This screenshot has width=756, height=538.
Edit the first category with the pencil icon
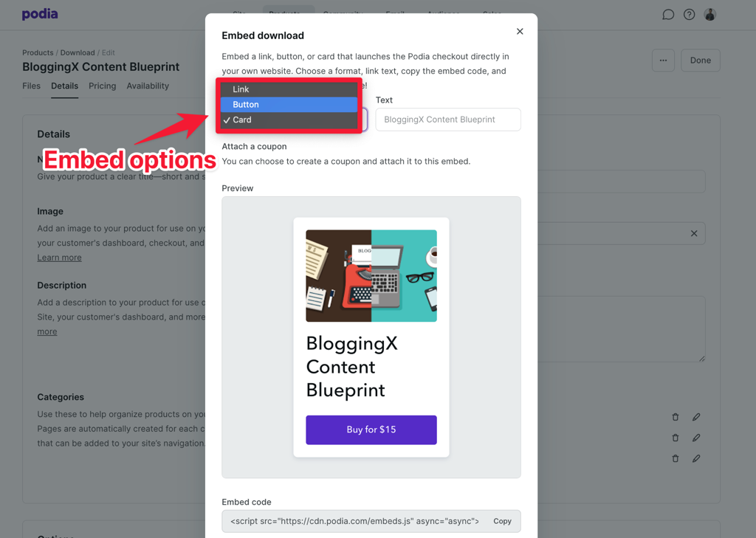click(x=695, y=416)
